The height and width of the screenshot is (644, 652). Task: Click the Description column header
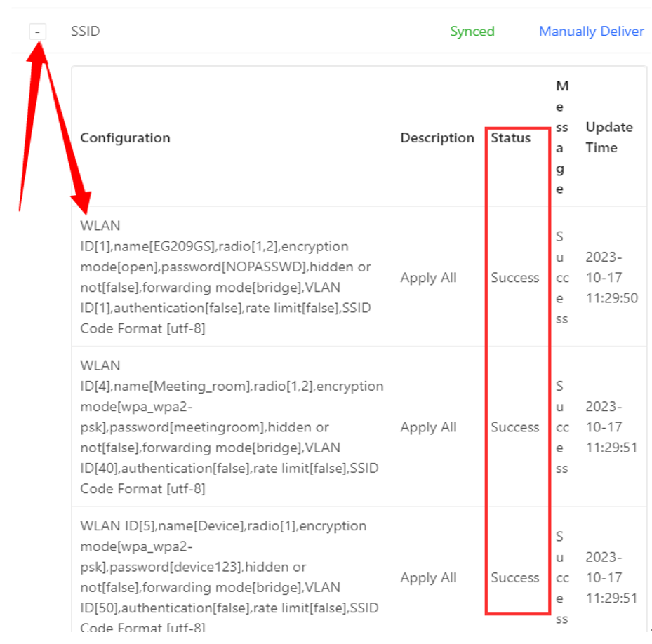click(437, 137)
